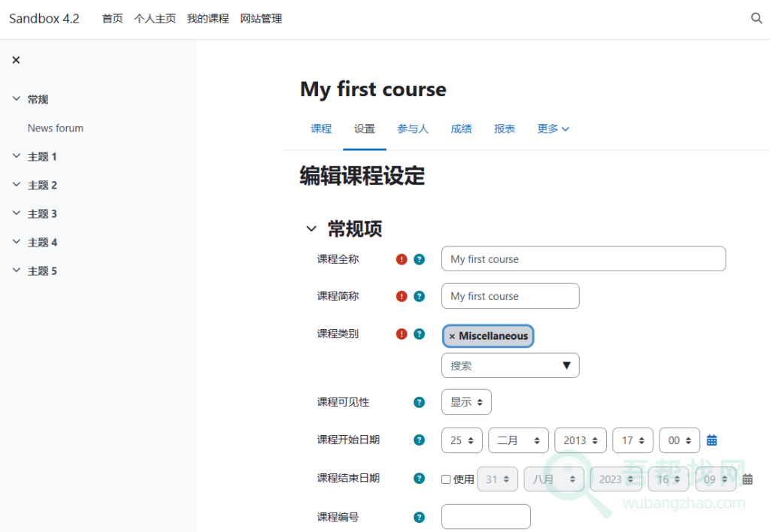This screenshot has width=770, height=532.
Task: Switch to the 参与人 tab
Action: pos(413,128)
